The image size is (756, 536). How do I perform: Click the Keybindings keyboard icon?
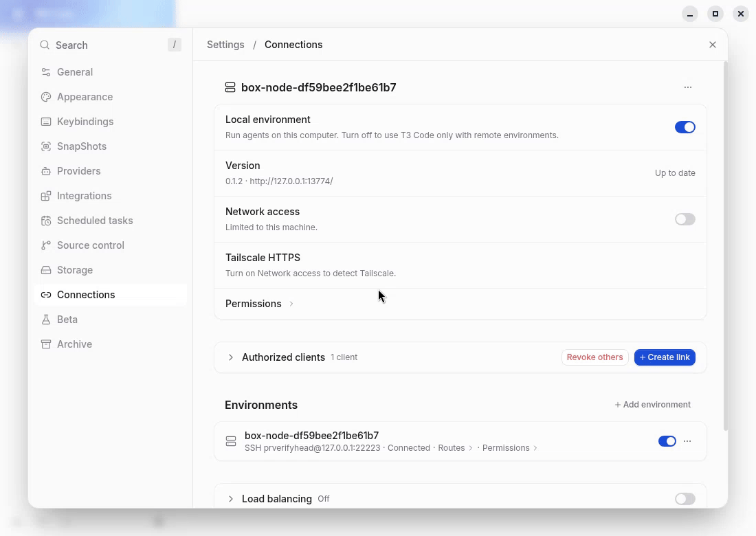coord(46,122)
